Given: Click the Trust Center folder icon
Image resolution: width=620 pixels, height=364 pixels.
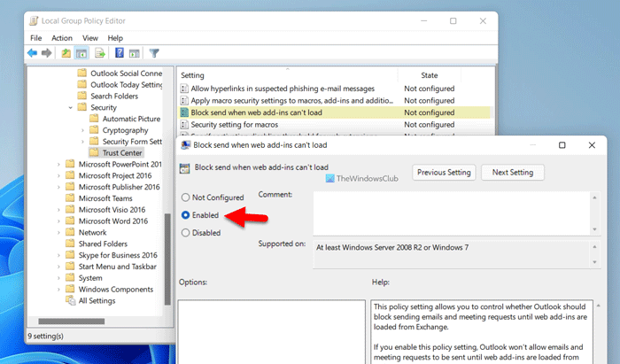Looking at the screenshot, I should (x=94, y=152).
